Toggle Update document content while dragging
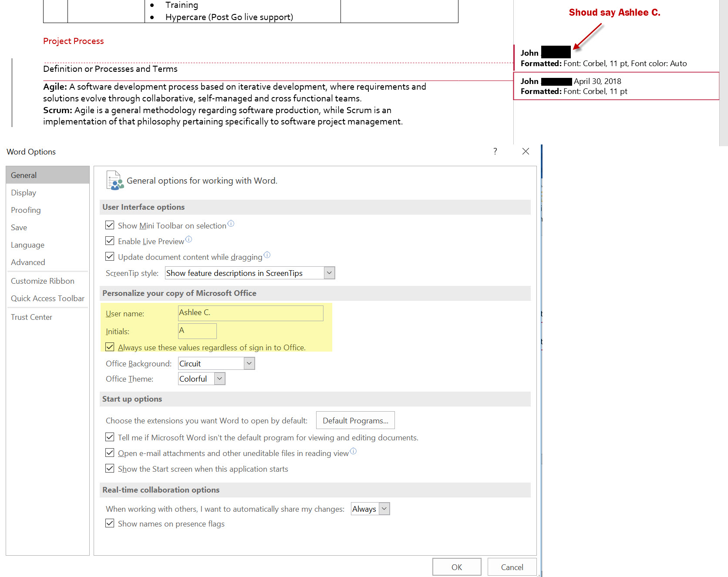This screenshot has height=577, width=728. 110,257
